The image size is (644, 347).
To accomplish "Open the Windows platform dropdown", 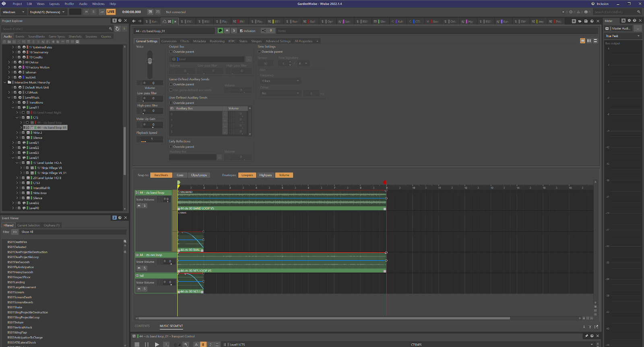I will click(13, 12).
